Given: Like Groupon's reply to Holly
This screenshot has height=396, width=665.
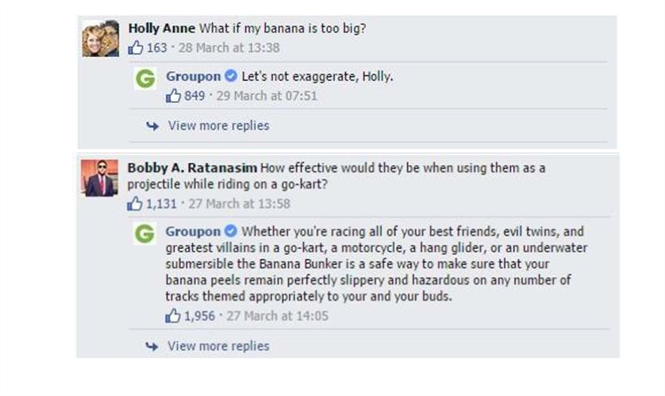Looking at the screenshot, I should 173,95.
